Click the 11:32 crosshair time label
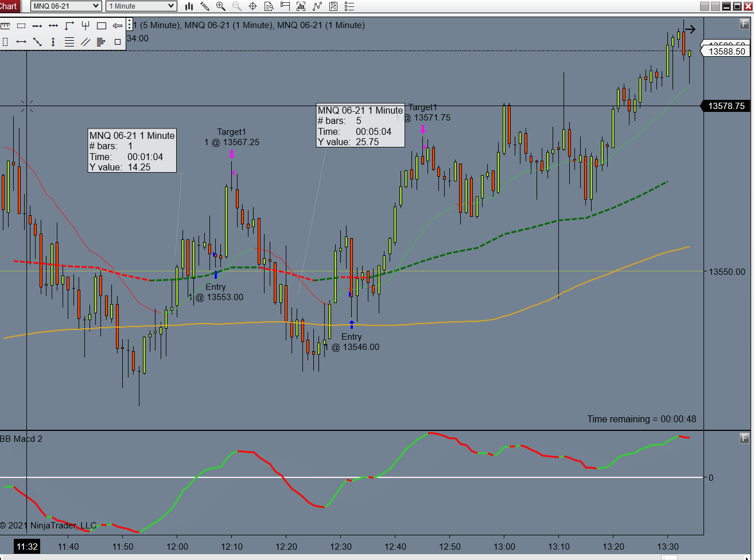This screenshot has height=560, width=754. 27,546
